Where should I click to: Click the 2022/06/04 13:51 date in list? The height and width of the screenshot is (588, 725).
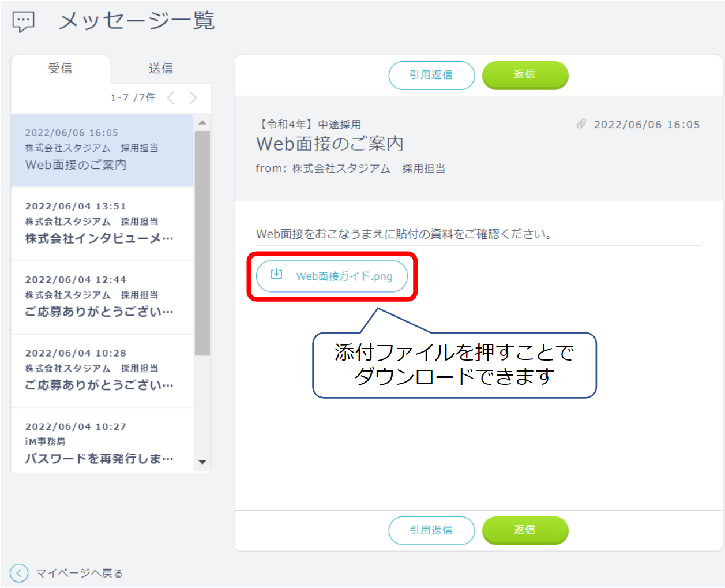tap(76, 207)
